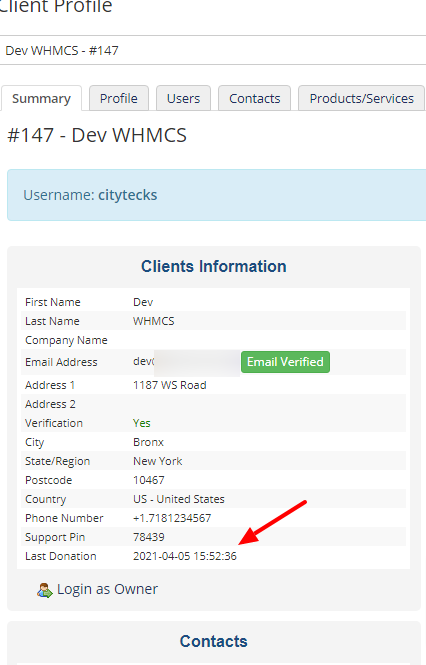Open the Users tab
Viewport: 426px width, 665px height.
click(x=183, y=98)
